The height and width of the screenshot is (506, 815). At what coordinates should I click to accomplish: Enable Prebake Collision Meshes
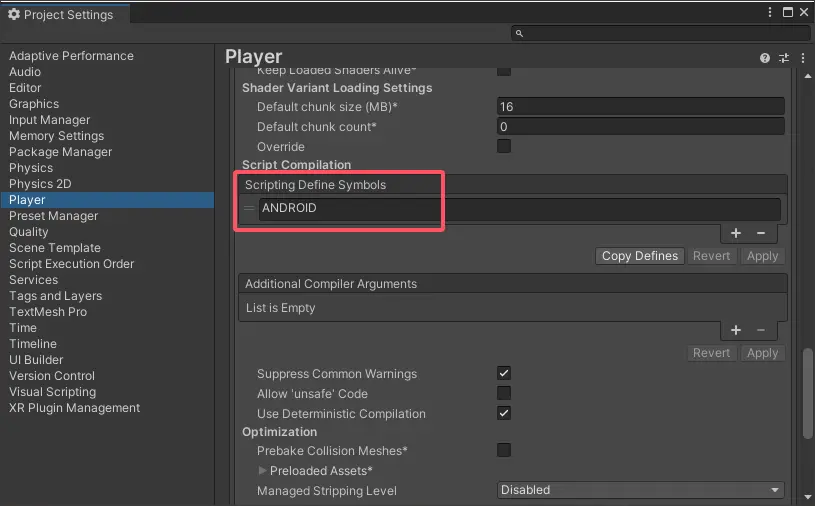click(504, 450)
